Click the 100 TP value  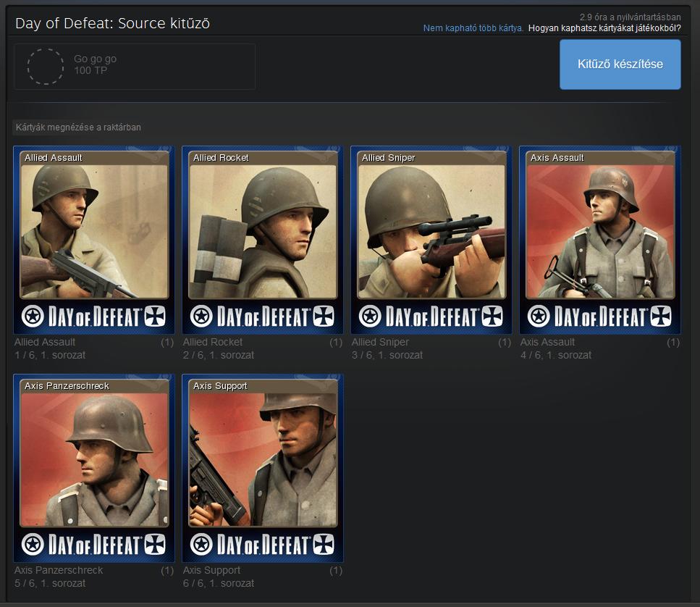point(90,70)
